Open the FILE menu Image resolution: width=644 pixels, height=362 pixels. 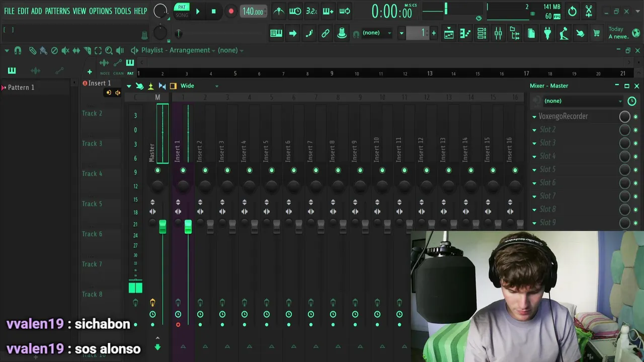pyautogui.click(x=9, y=11)
